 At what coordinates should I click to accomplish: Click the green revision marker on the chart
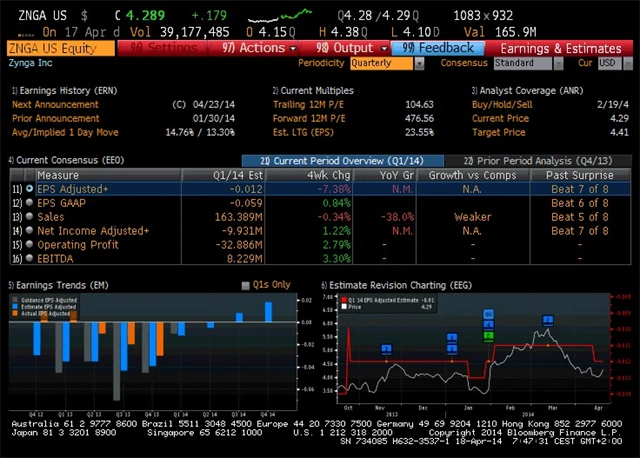(x=489, y=336)
